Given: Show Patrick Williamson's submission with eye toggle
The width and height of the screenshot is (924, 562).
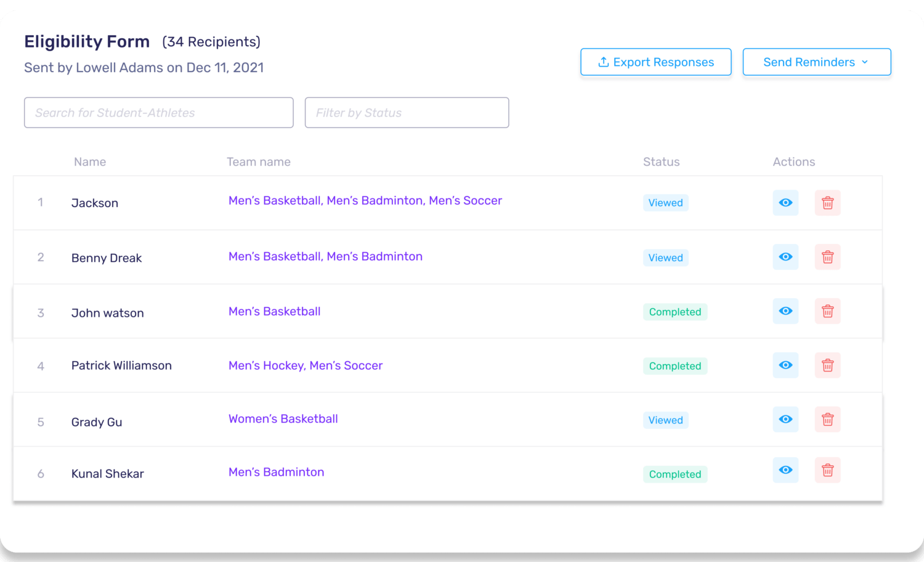Looking at the screenshot, I should pos(785,365).
